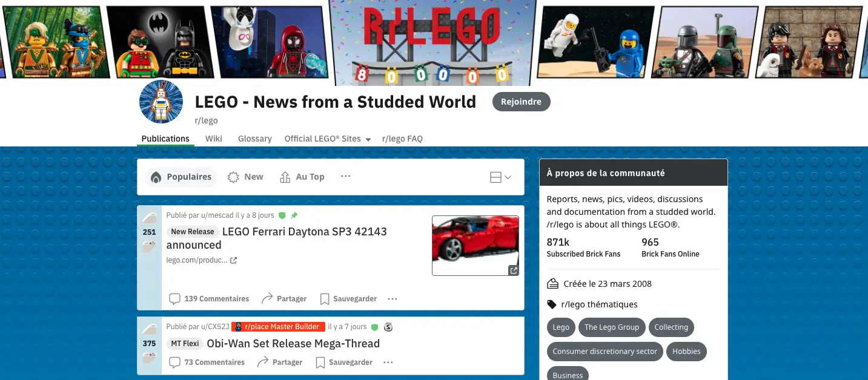
Task: Show more sort options in the sort bar
Action: 346,177
